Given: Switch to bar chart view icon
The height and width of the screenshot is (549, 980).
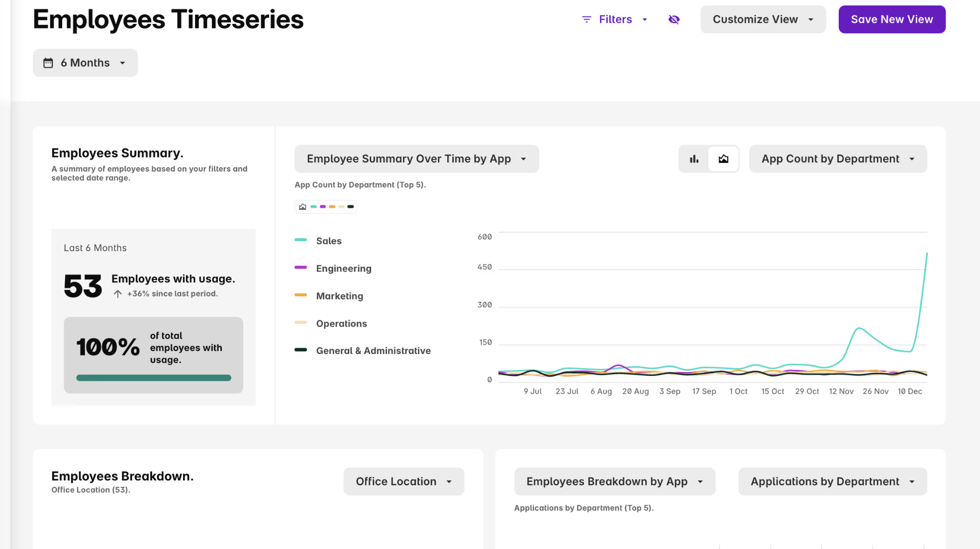Looking at the screenshot, I should click(694, 159).
